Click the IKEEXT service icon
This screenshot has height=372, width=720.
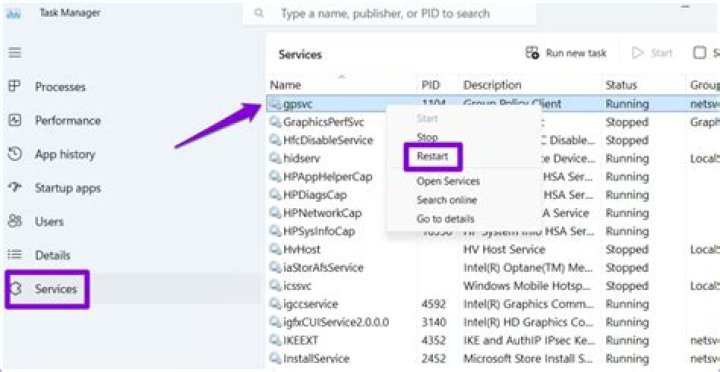pos(275,340)
